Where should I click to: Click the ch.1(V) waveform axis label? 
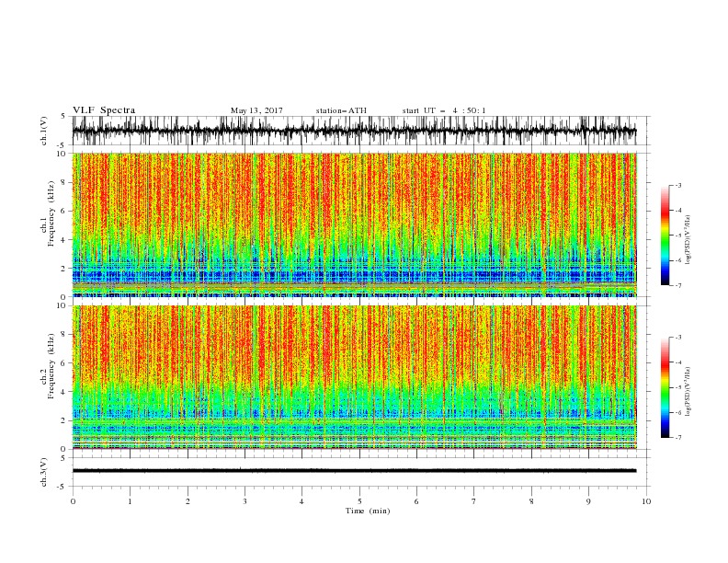44,131
